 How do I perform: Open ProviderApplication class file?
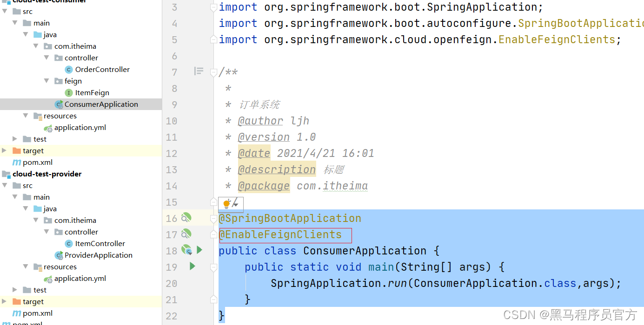pos(98,255)
